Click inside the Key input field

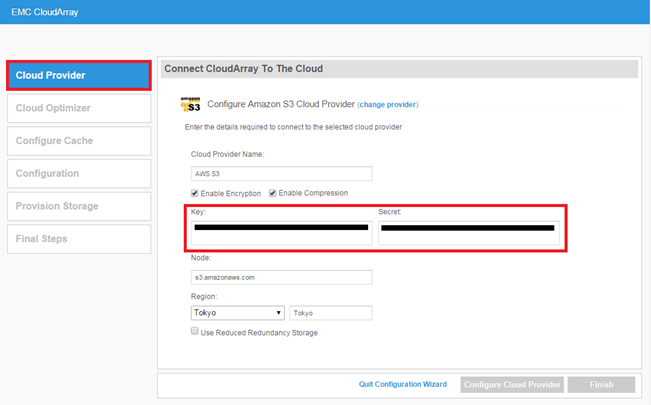click(x=281, y=233)
